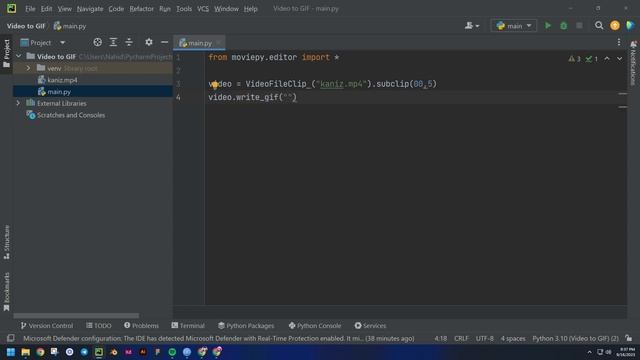This screenshot has height=360, width=640.
Task: Open Windows Start menu
Action: tap(11, 352)
